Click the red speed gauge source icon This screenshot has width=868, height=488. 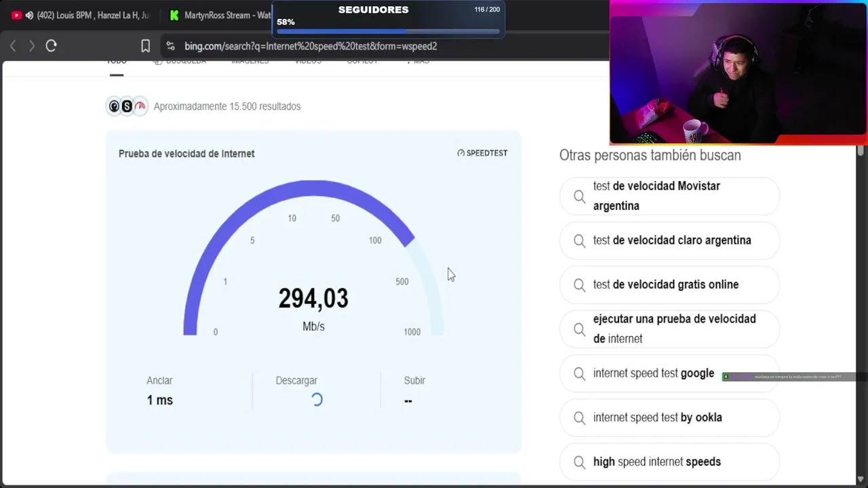coord(140,106)
